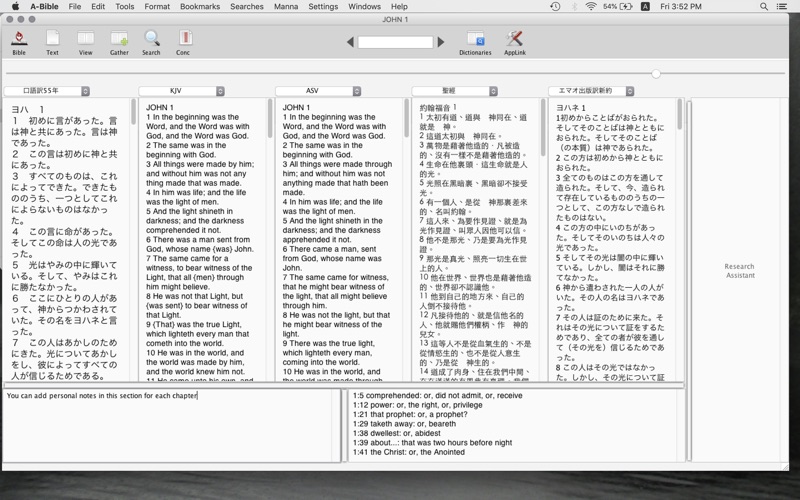Click the Gather toolbar icon
800x500 pixels.
(119, 42)
